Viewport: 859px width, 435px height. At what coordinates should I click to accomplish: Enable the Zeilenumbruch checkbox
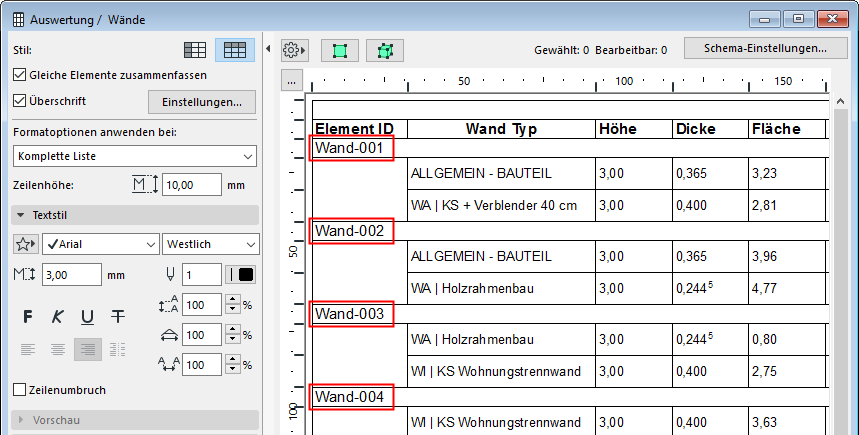click(20, 390)
